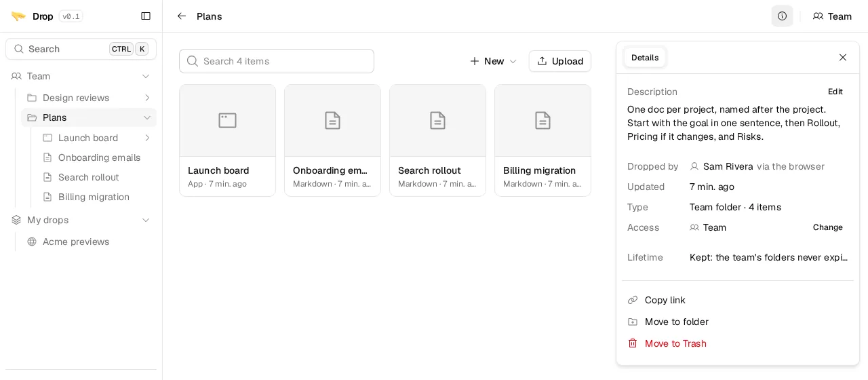The height and width of the screenshot is (380, 868).
Task: Click the folder-move icon beside Move to folder
Action: [x=633, y=322]
